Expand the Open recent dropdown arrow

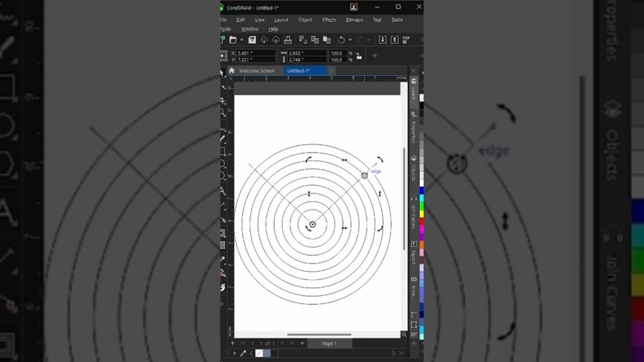click(242, 40)
